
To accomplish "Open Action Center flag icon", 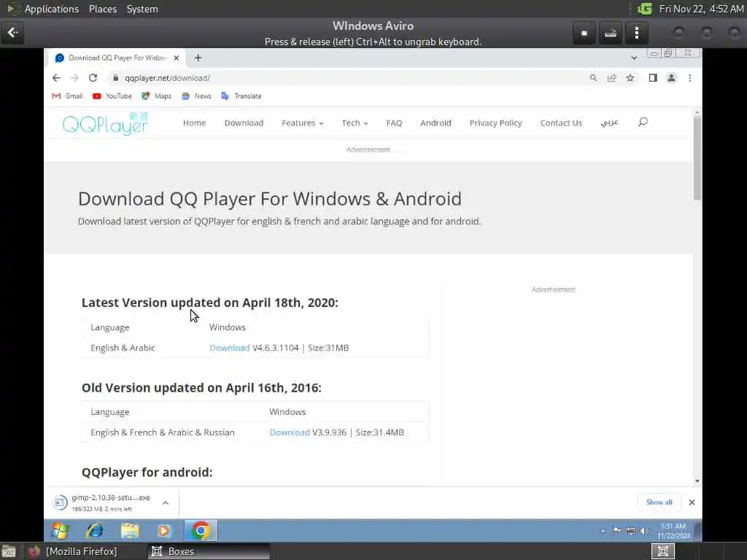I will point(617,531).
